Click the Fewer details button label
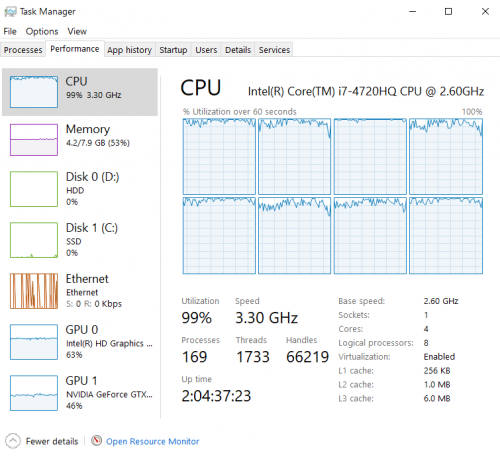Image resolution: width=500 pixels, height=457 pixels. point(52,441)
